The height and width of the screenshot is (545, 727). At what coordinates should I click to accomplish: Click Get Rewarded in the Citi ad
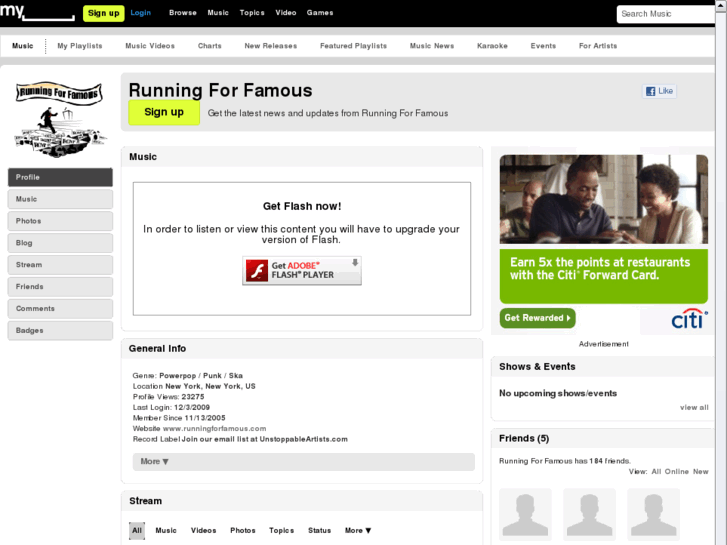537,318
